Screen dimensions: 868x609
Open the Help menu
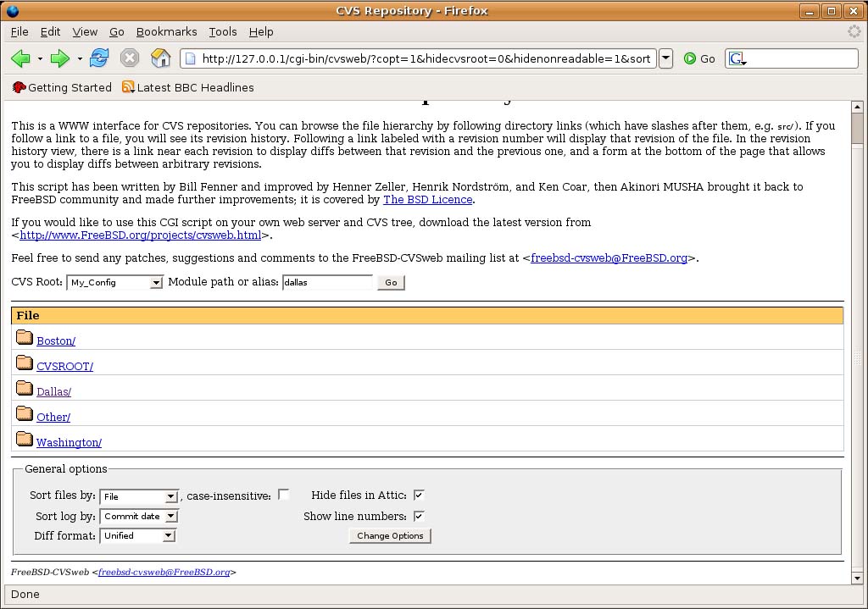(261, 31)
